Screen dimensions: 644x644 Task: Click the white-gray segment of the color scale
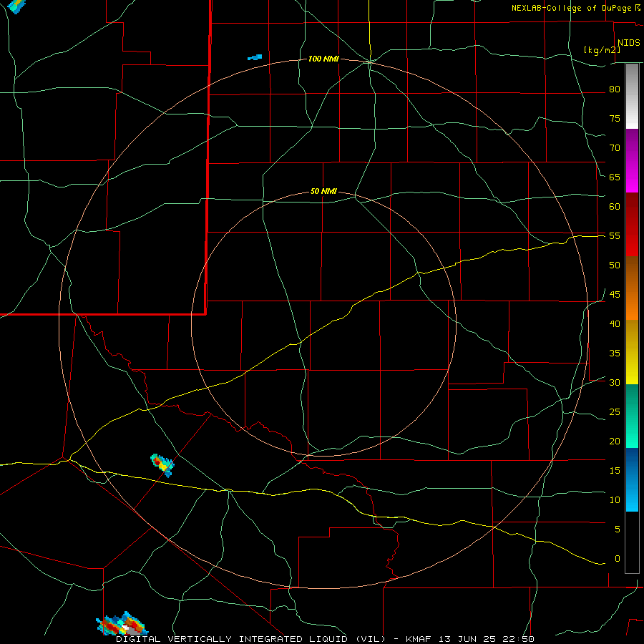[x=632, y=97]
